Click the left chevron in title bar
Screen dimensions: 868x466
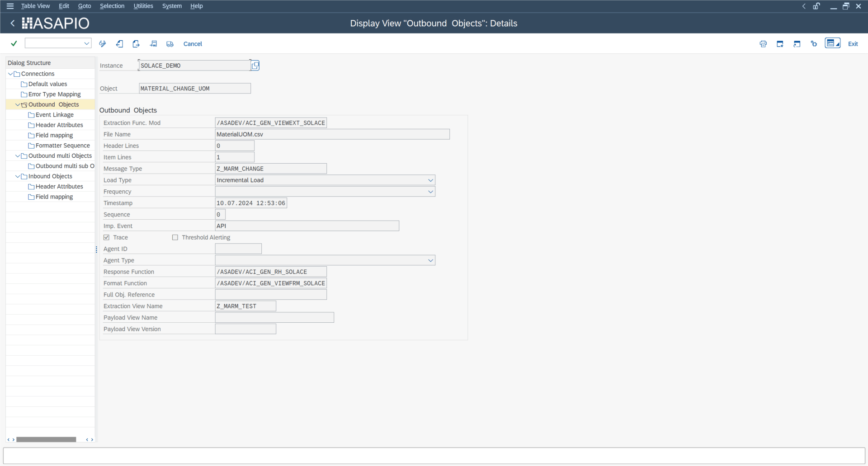click(x=804, y=6)
